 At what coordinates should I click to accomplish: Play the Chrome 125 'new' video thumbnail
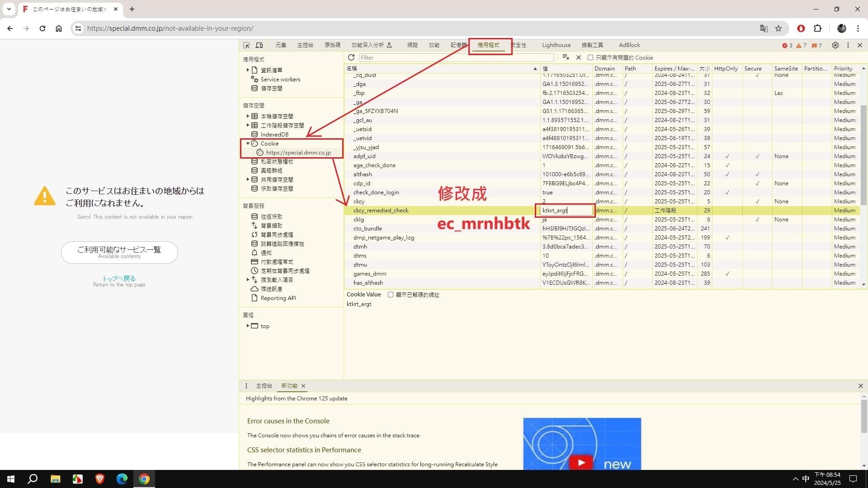click(582, 444)
